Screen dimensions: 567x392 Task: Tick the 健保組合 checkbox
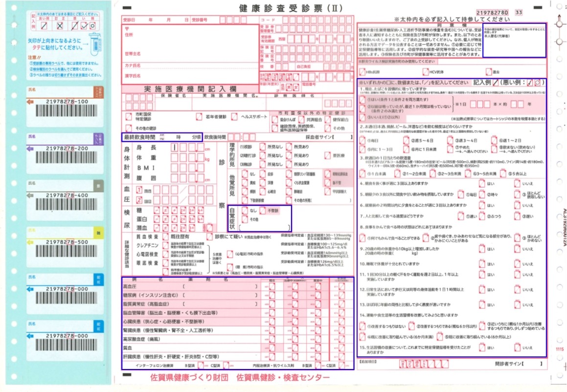click(328, 120)
